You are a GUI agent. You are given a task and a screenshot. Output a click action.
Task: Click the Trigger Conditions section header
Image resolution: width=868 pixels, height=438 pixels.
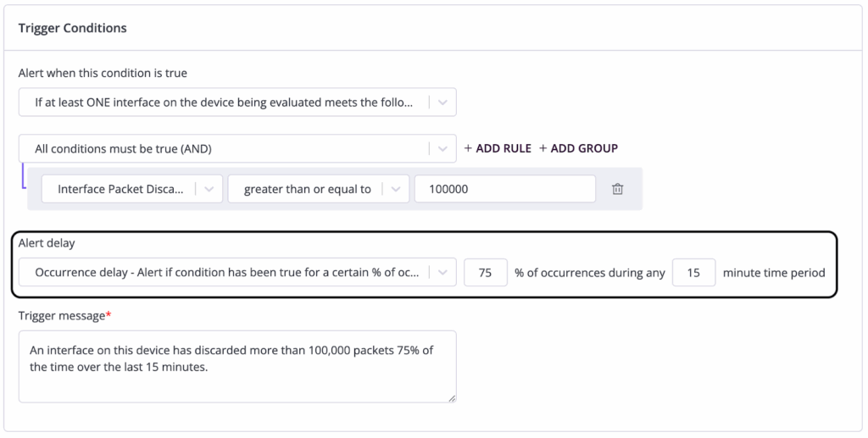pos(73,28)
